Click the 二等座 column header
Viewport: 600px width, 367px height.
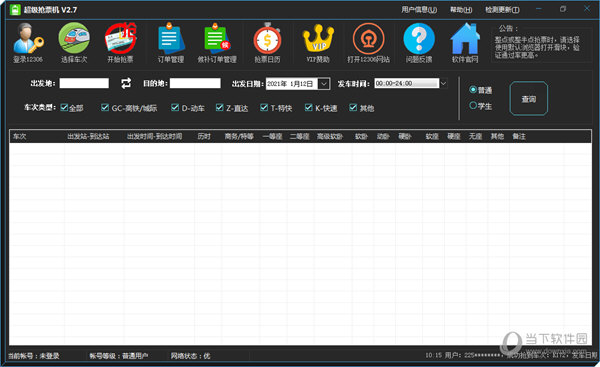pos(299,136)
